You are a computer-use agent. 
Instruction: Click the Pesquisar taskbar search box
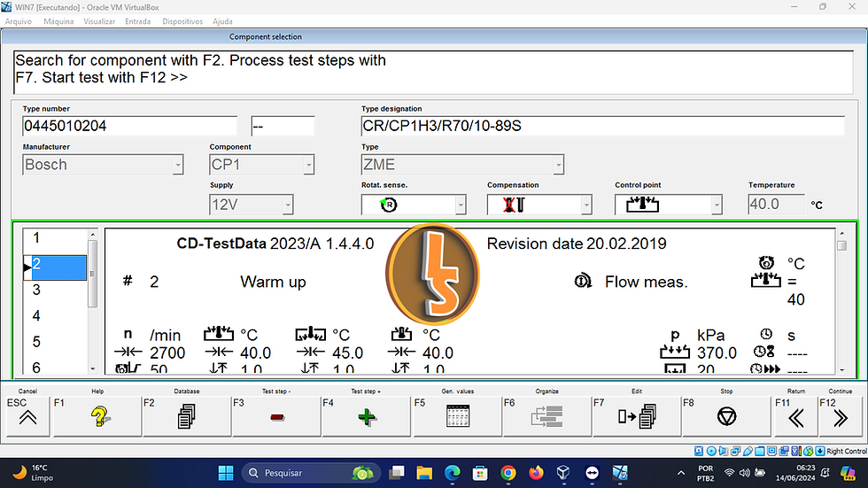pos(310,473)
